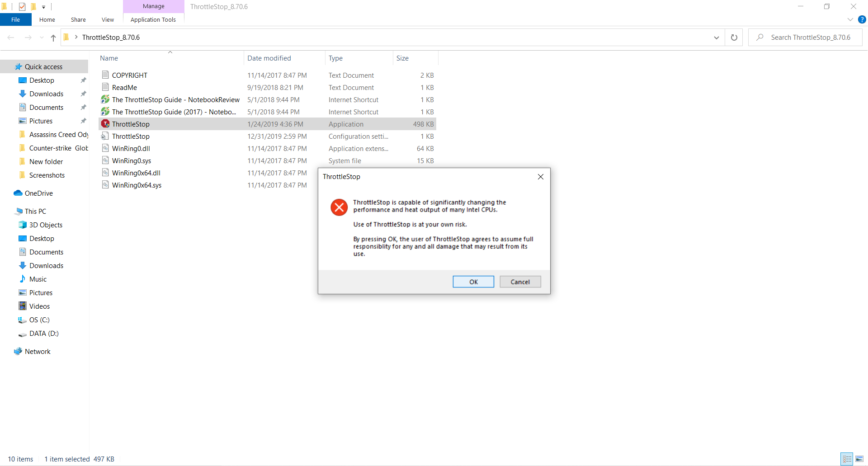Open the Assassins Creed Ody folder
Viewport: 868px width, 466px height.
[x=59, y=134]
